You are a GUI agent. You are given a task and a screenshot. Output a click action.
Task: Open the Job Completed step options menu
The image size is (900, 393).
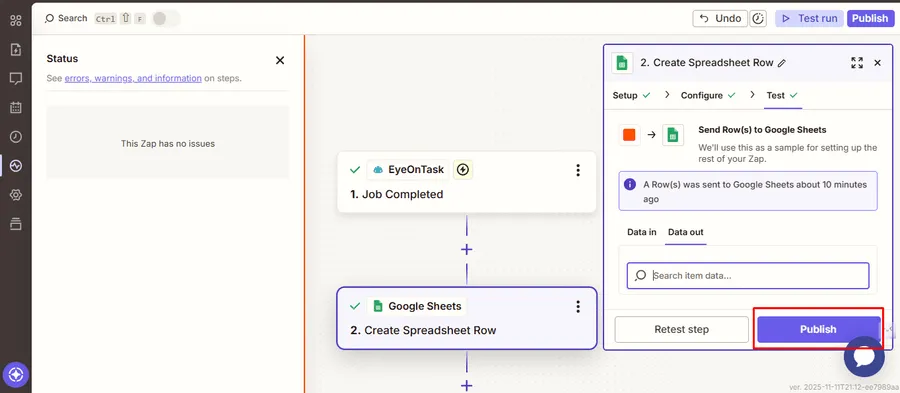[578, 170]
